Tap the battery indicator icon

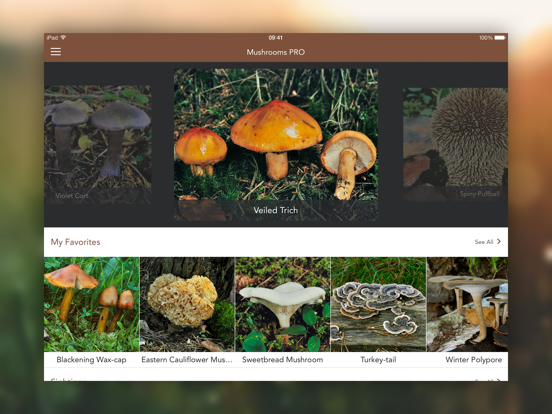[500, 37]
